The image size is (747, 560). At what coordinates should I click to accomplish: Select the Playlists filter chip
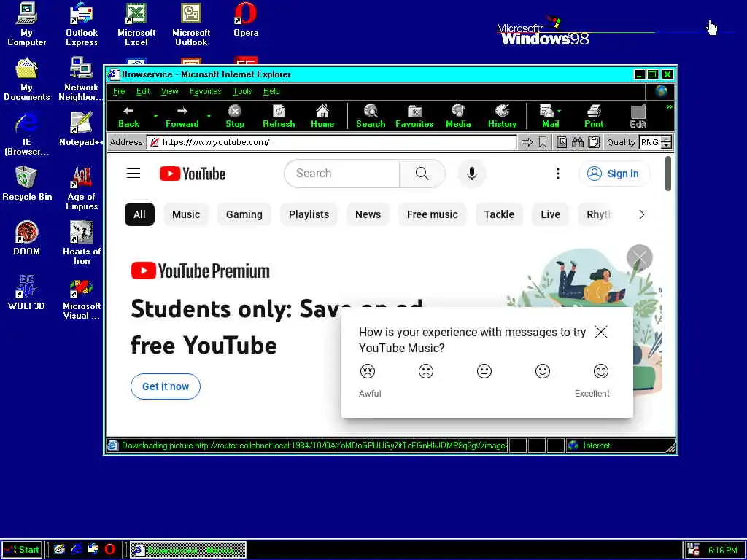[x=309, y=214]
